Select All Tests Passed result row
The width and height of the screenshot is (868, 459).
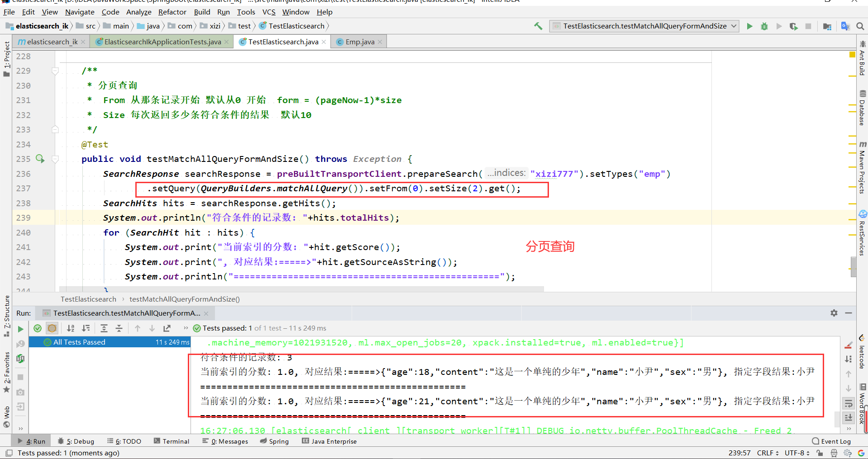(x=110, y=342)
